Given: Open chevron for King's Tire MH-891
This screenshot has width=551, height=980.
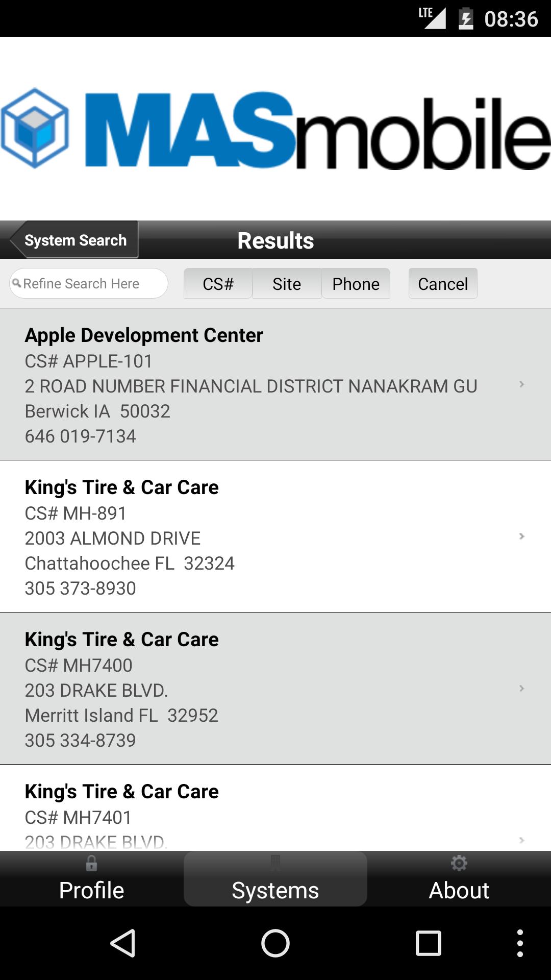Looking at the screenshot, I should click(521, 536).
